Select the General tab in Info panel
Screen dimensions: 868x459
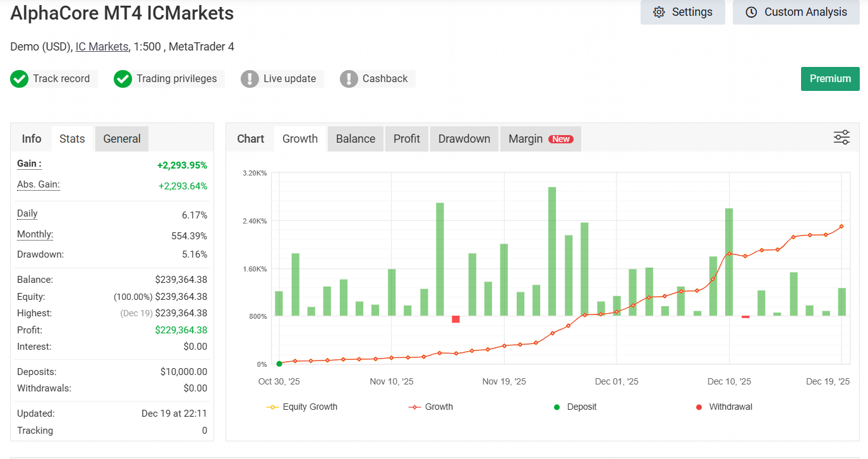click(122, 139)
